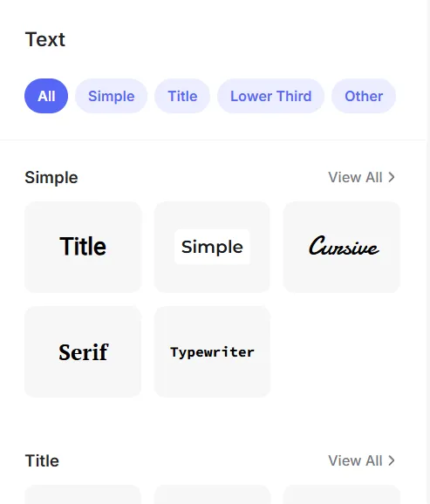Select the All filter chip
Screen dimensions: 430x504
point(46,96)
